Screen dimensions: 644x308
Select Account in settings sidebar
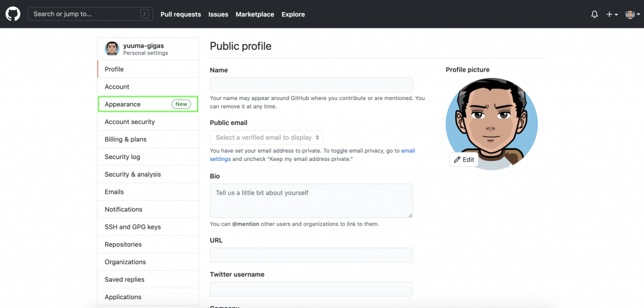(148, 87)
